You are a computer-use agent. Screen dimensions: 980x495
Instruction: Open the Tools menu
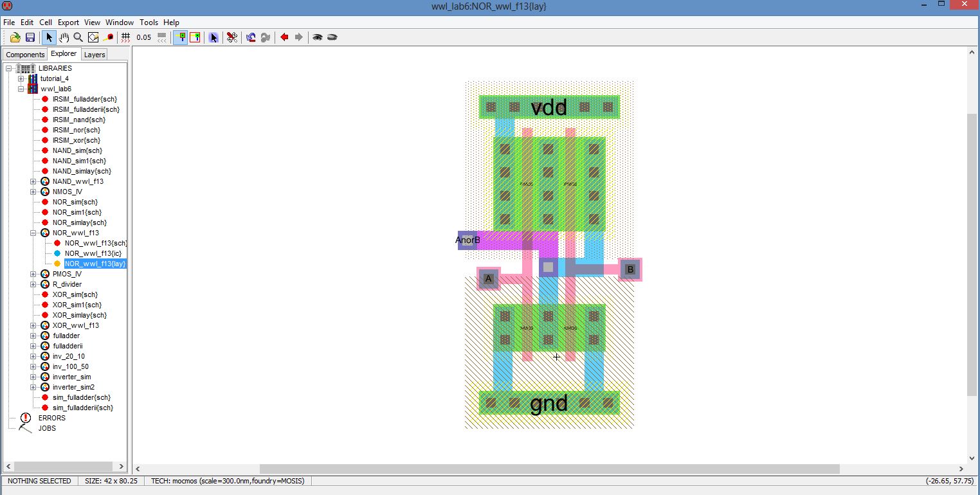pyautogui.click(x=149, y=22)
